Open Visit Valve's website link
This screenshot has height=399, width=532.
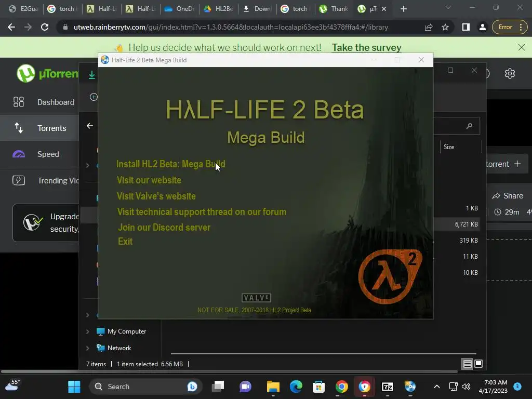[x=156, y=196]
